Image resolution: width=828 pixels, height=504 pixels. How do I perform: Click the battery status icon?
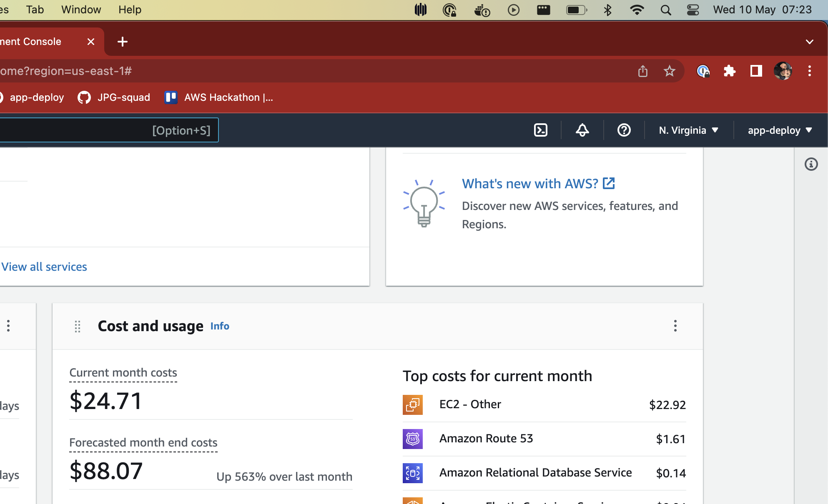(577, 10)
